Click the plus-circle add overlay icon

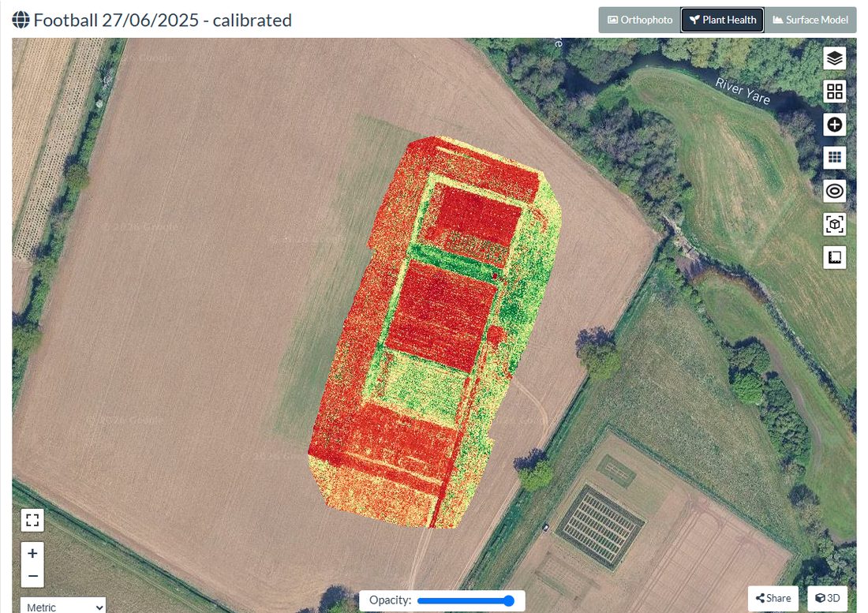(834, 125)
